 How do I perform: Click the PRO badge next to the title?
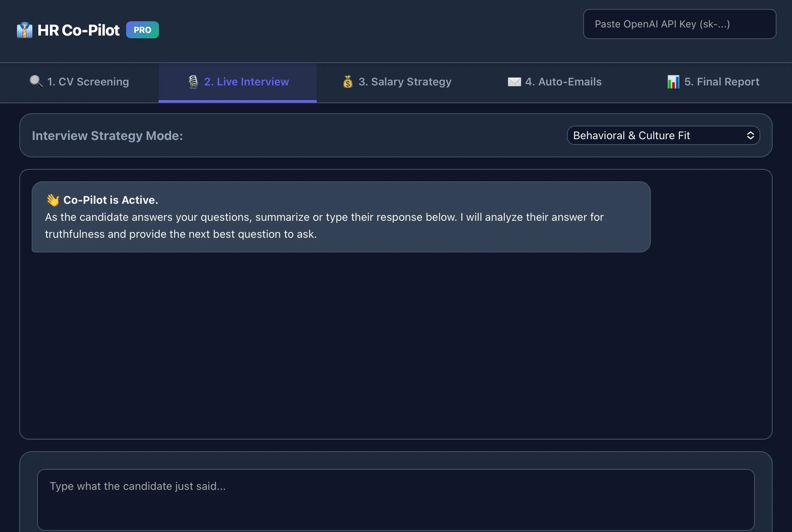coord(142,30)
